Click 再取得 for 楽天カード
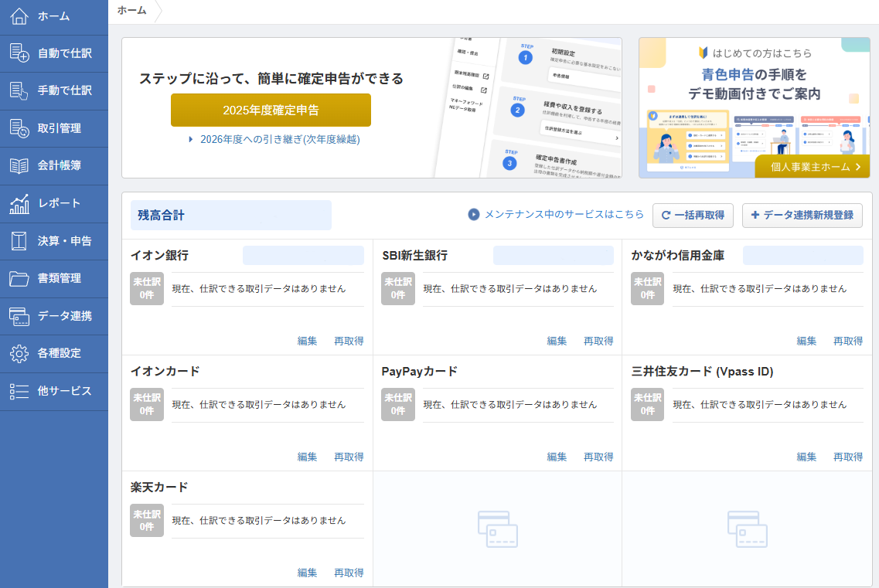This screenshot has width=879, height=588. click(349, 573)
